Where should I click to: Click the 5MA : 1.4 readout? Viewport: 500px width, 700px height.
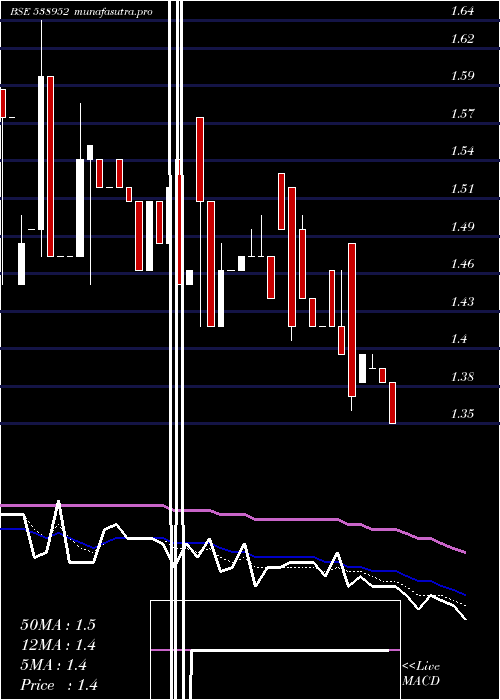(x=54, y=665)
